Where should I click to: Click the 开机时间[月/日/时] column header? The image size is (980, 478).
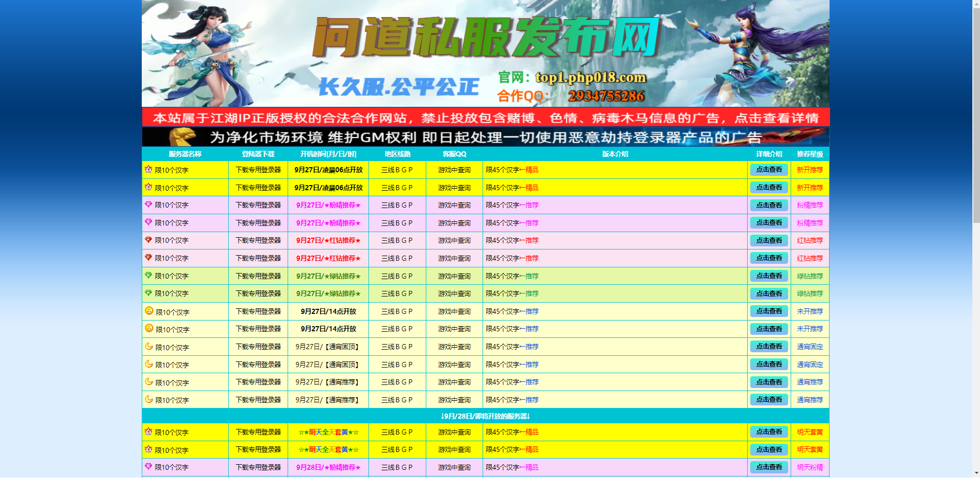click(x=329, y=154)
